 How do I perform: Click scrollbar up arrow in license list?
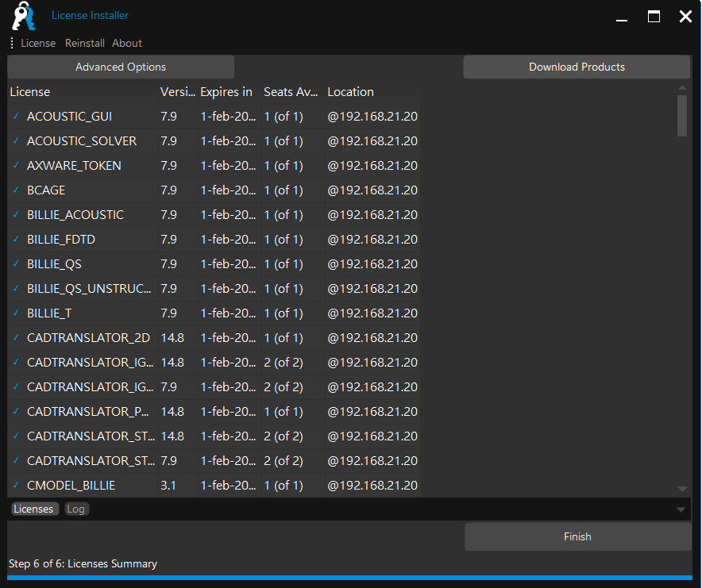[682, 87]
